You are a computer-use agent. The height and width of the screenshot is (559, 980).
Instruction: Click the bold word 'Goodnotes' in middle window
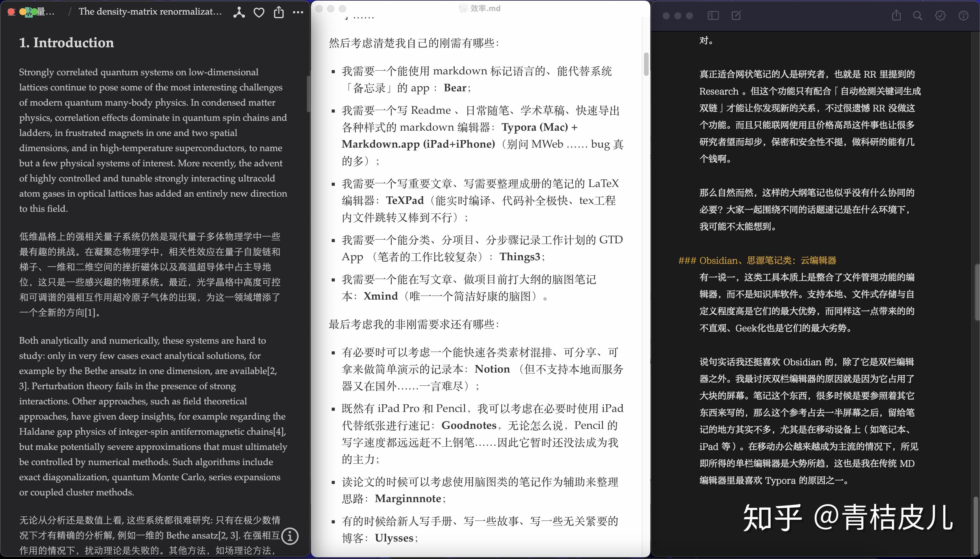point(469,425)
